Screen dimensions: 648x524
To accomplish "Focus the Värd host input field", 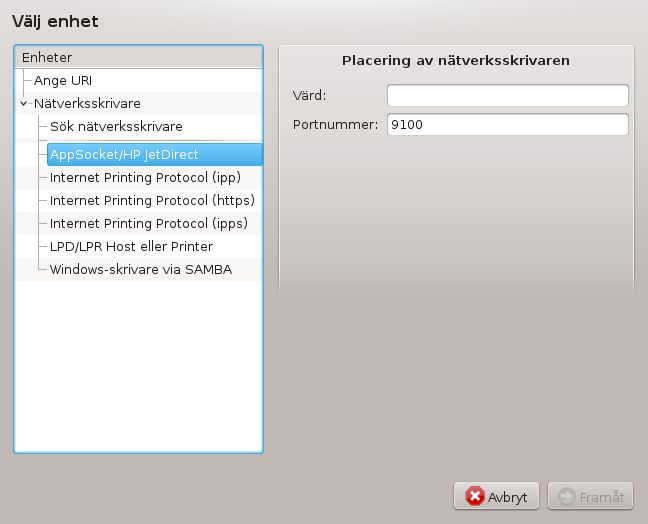I will (x=507, y=95).
